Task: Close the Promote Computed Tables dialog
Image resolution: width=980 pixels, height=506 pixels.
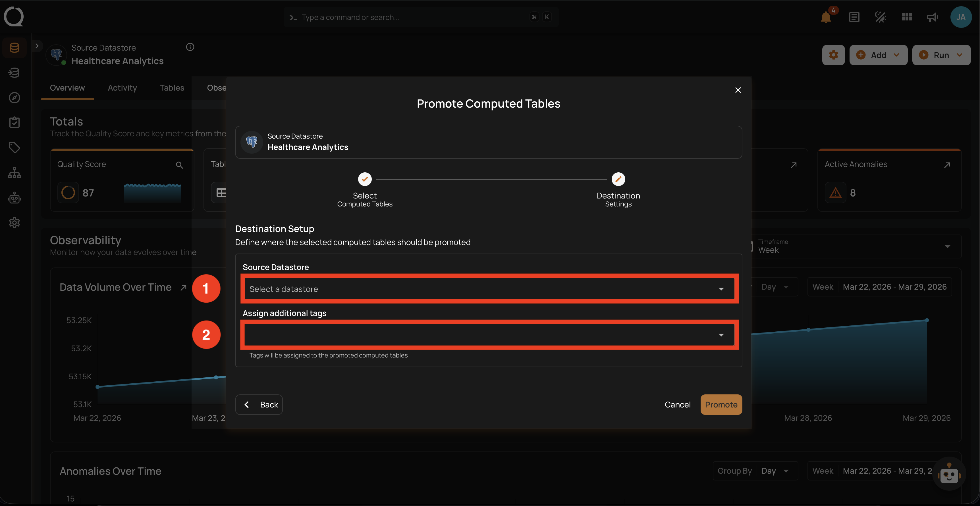Action: click(738, 90)
